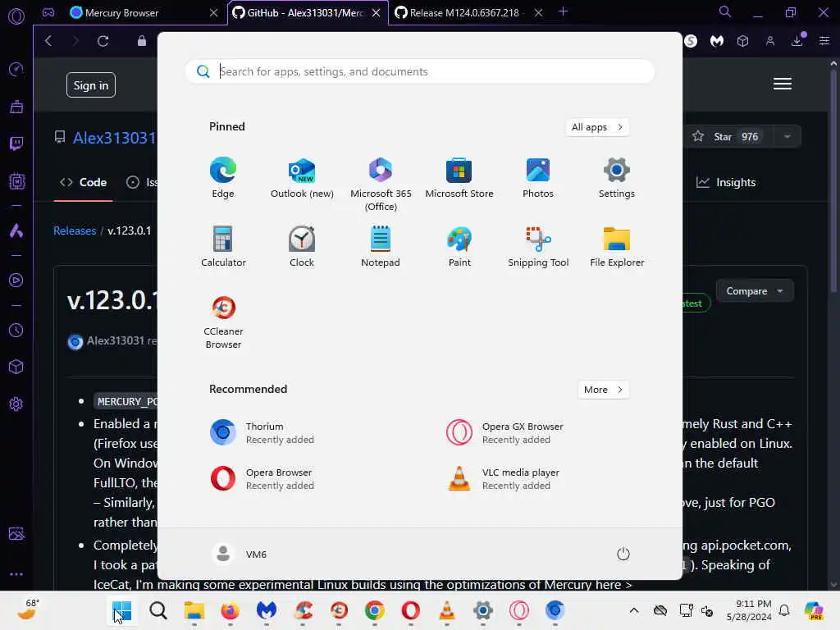Open Firefox from the taskbar
Image resolution: width=840 pixels, height=630 pixels.
tap(231, 610)
